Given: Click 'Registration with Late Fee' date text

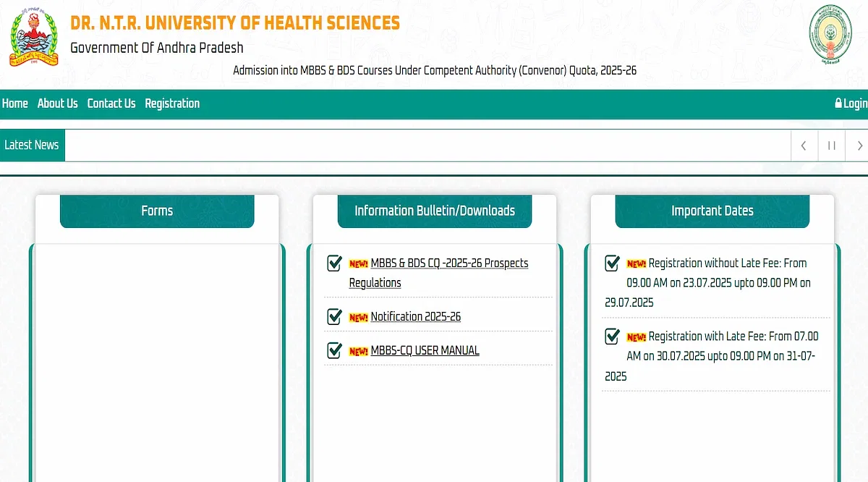Looking at the screenshot, I should coord(712,356).
